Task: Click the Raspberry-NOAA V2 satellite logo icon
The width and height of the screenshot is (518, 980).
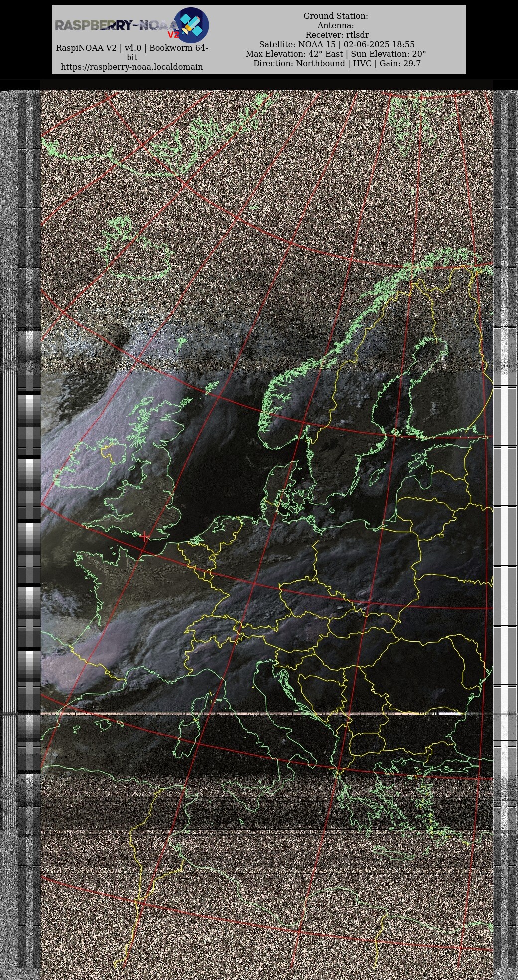Action: [191, 25]
